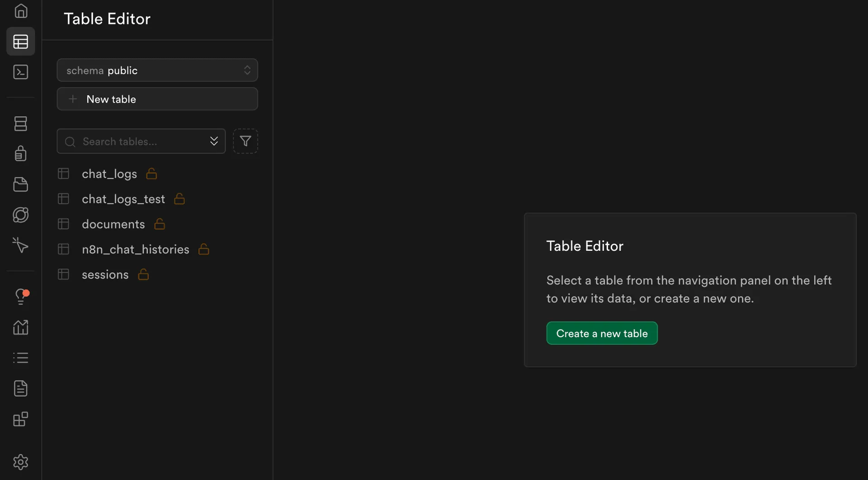Open Project Settings gear icon
Image resolution: width=868 pixels, height=480 pixels.
21,462
